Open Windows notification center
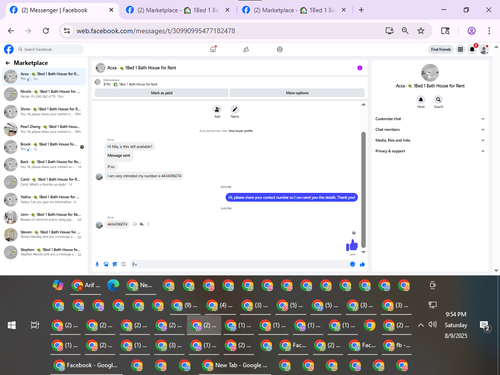 point(484,326)
